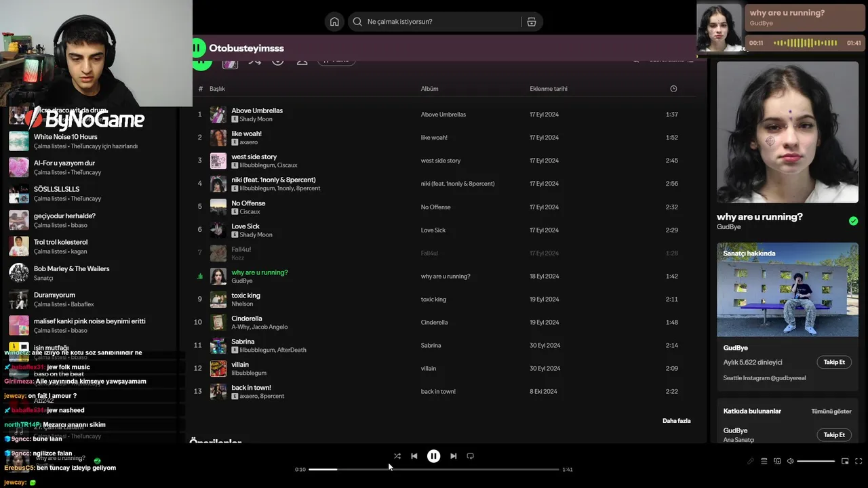Open artist Nhelson link

[242, 304]
